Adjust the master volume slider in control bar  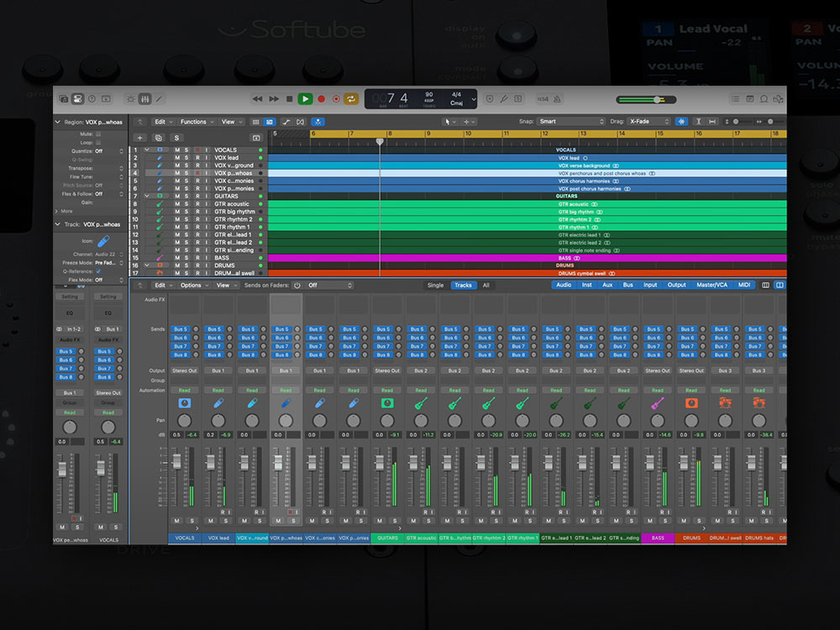point(657,100)
